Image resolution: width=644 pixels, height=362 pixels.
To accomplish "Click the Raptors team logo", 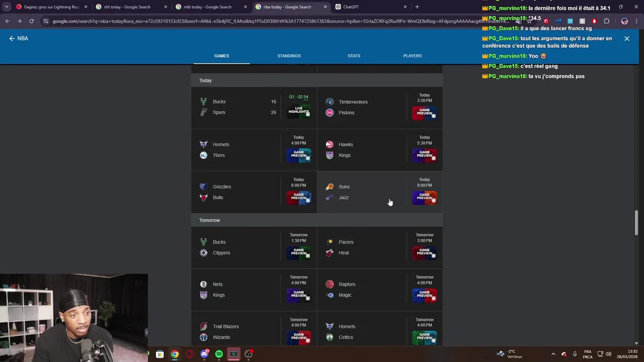I will (x=330, y=284).
